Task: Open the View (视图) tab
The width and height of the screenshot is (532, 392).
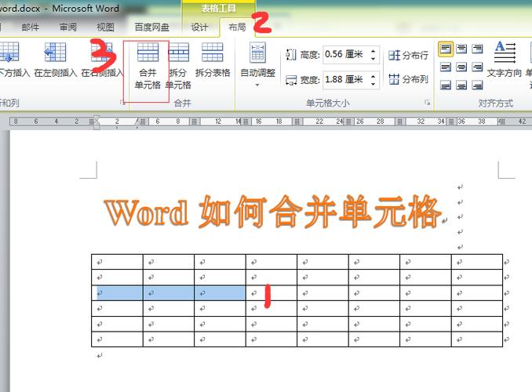Action: 105,27
